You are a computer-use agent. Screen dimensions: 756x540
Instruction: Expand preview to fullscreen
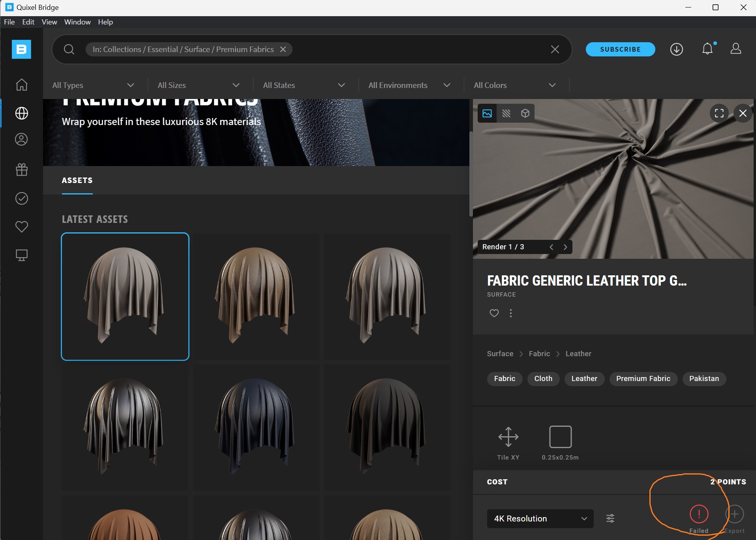pyautogui.click(x=719, y=113)
